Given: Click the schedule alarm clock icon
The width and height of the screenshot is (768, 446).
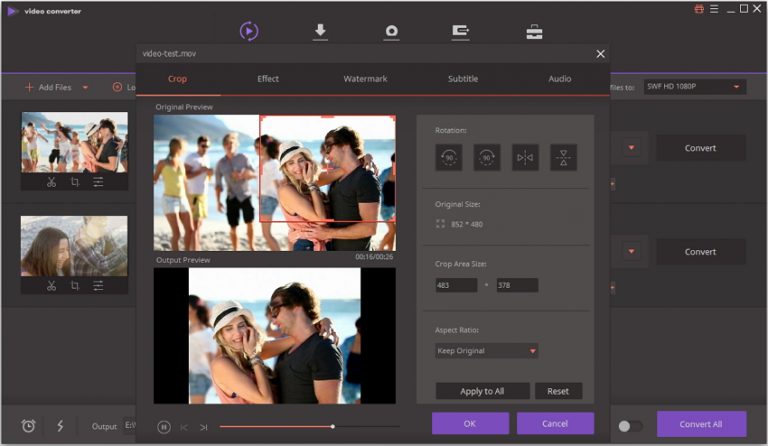Looking at the screenshot, I should pos(29,426).
